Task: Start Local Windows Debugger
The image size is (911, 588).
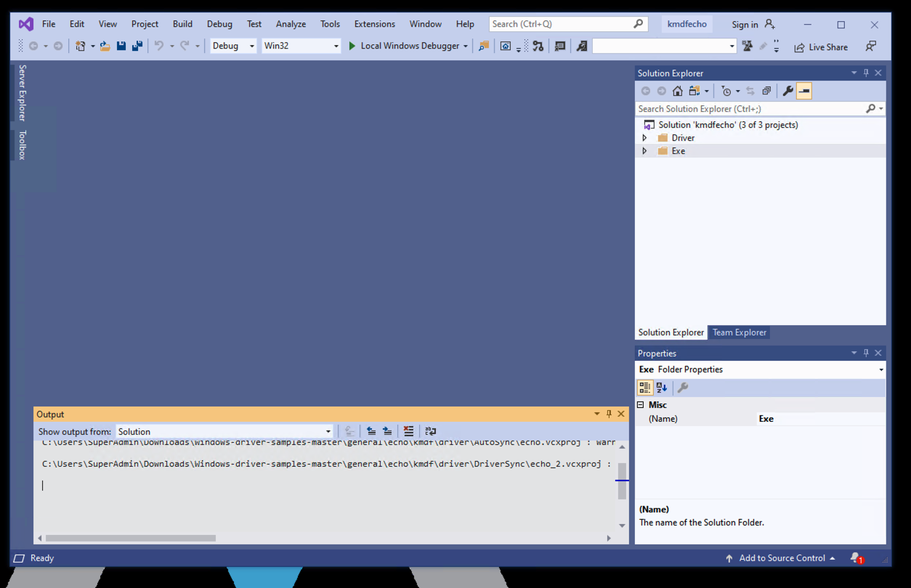Action: 404,46
